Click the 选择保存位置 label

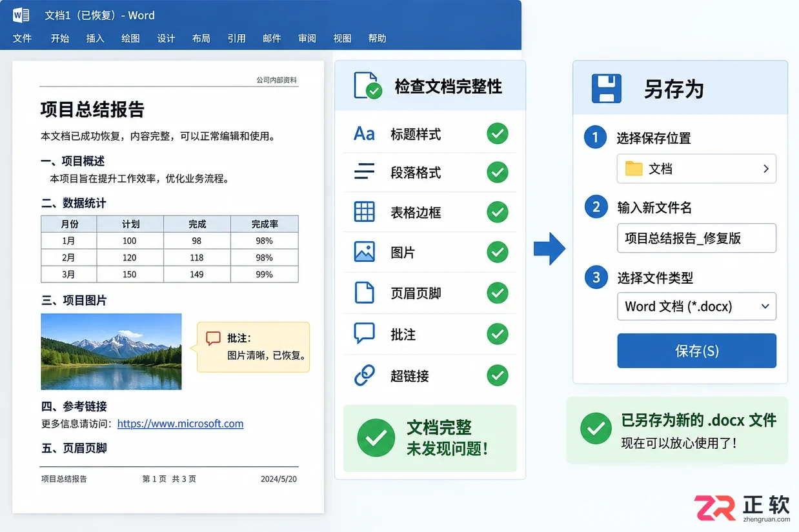click(x=654, y=138)
